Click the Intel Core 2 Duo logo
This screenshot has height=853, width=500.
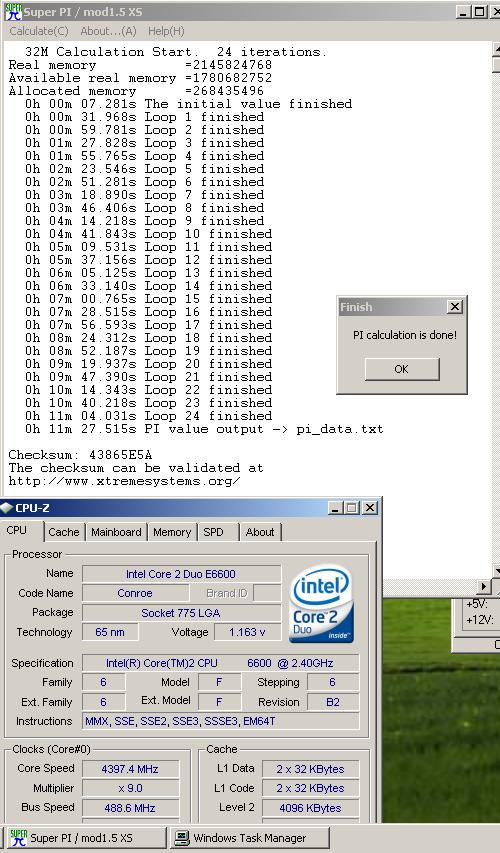click(321, 604)
